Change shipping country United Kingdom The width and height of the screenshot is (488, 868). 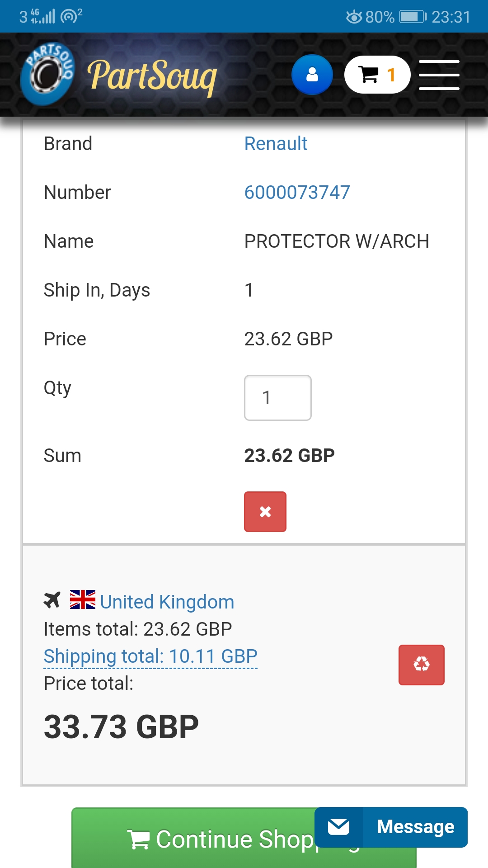pos(167,602)
